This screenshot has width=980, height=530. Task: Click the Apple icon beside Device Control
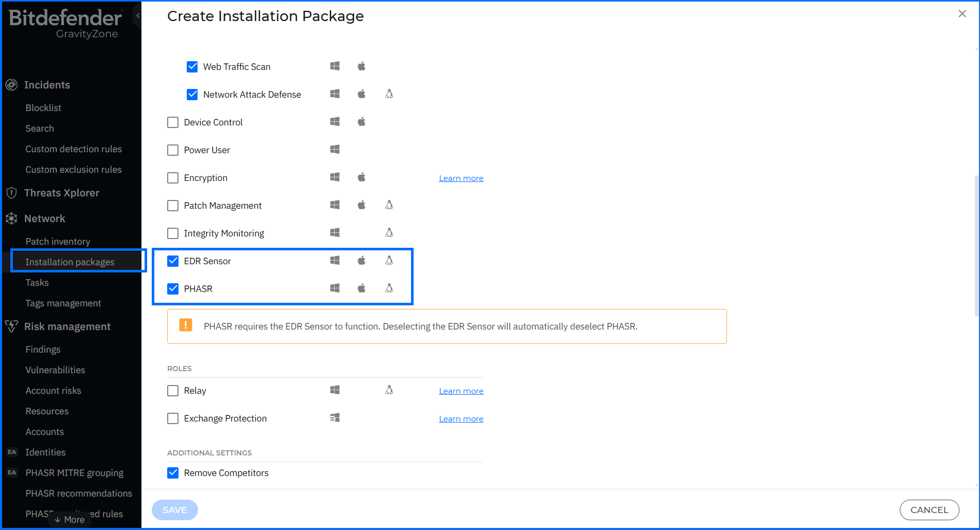tap(362, 122)
